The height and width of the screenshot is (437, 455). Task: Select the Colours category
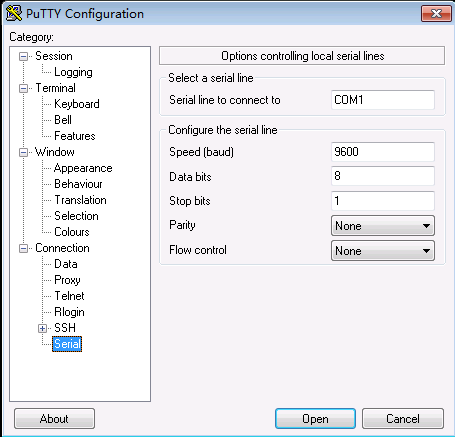coord(72,232)
